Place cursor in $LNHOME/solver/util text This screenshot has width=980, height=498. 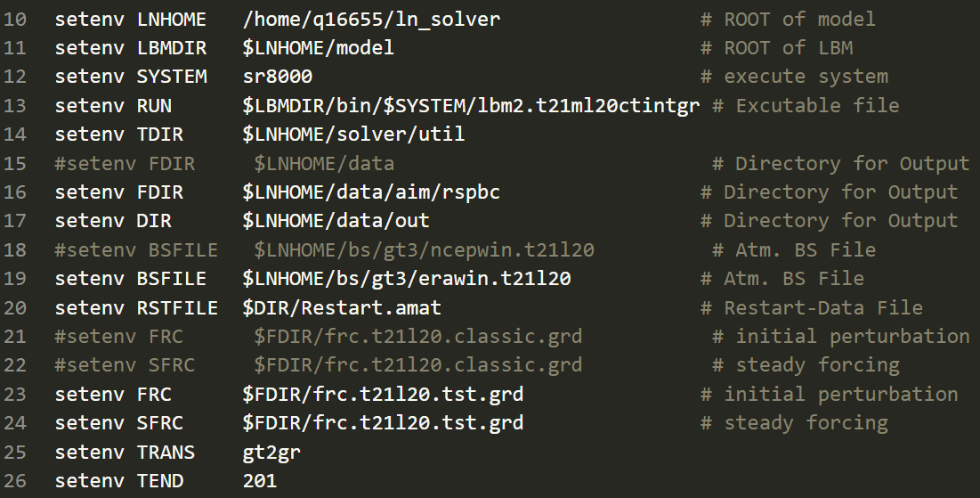353,135
